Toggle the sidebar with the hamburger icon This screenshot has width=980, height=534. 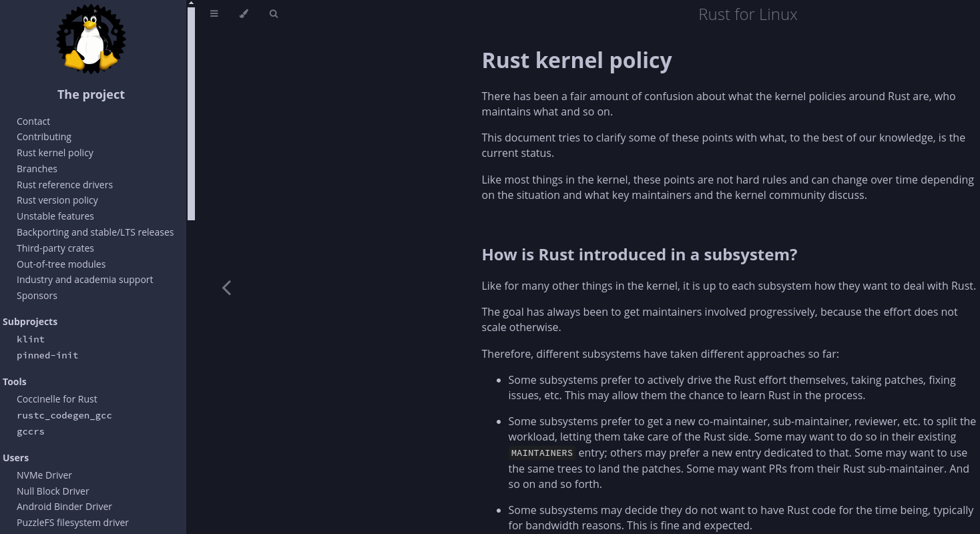(x=214, y=13)
